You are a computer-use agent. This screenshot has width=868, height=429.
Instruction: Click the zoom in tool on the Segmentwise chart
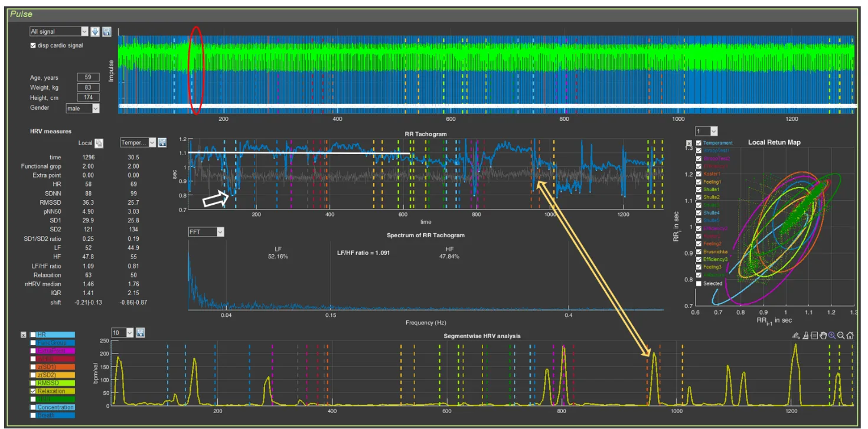pyautogui.click(x=831, y=335)
